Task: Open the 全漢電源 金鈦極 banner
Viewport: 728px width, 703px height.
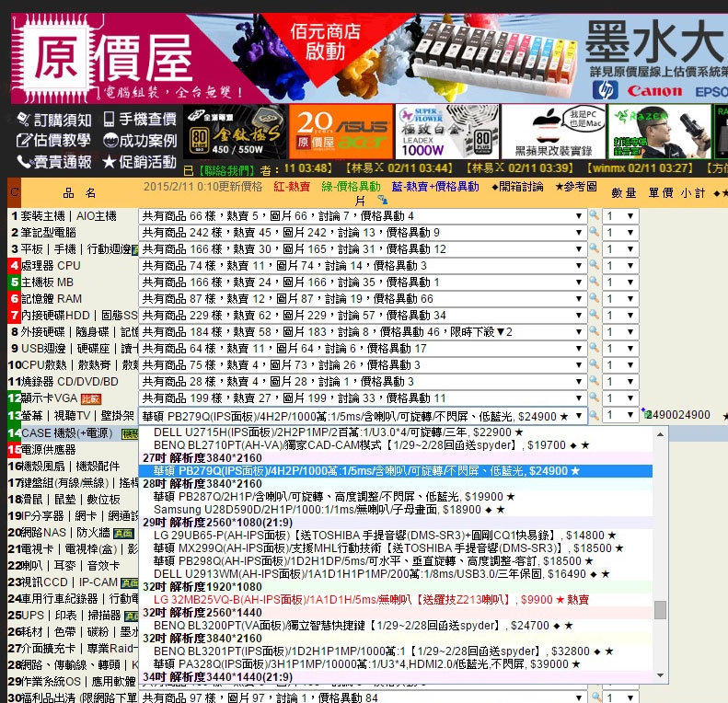Action: (235, 132)
